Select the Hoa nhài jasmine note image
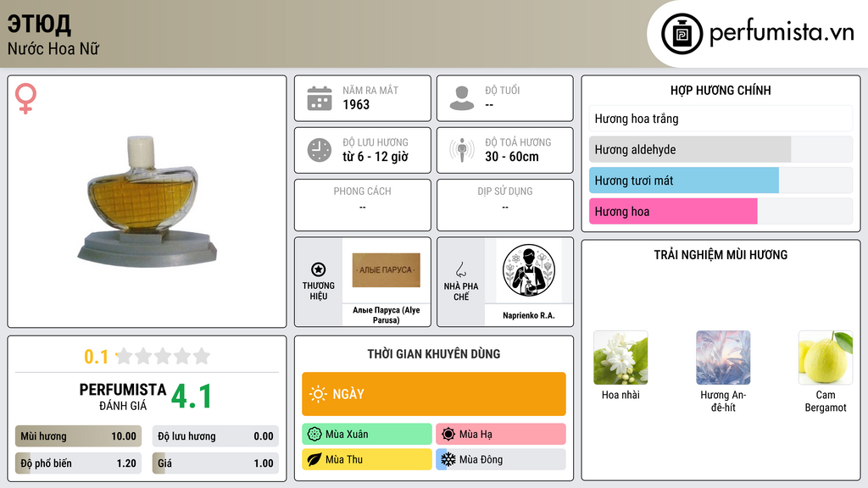This screenshot has height=488, width=868. [x=620, y=358]
